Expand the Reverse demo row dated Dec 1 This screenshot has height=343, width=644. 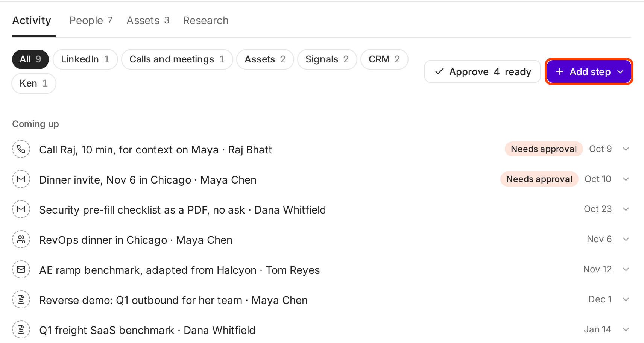coord(626,300)
